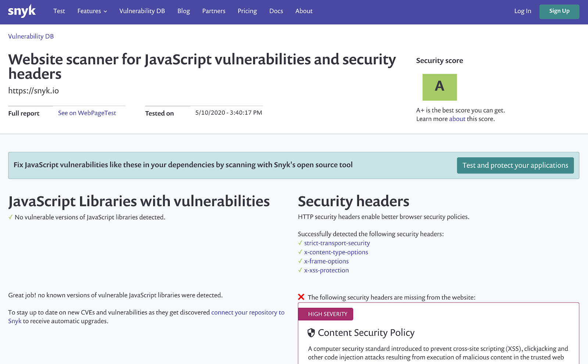
Task: Open the Vulnerability DB nav item
Action: point(142,11)
